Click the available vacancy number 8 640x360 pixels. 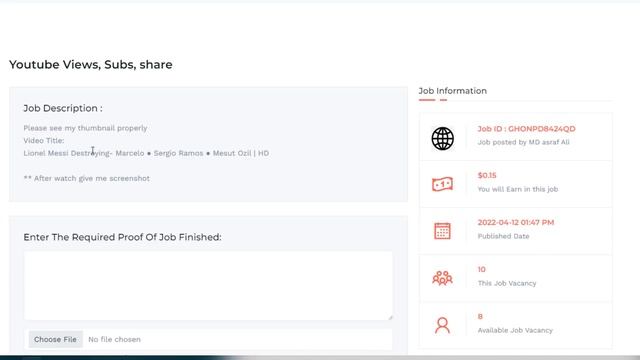pyautogui.click(x=480, y=316)
